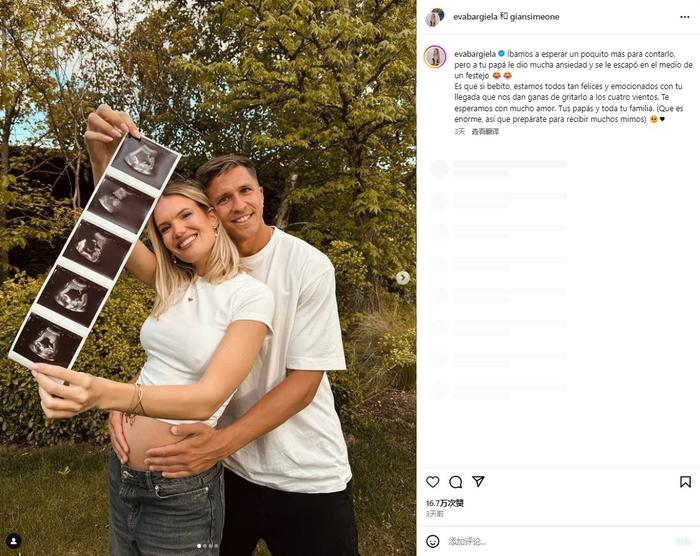Click the post timestamp 3天前
The image size is (700, 556).
[x=434, y=514]
